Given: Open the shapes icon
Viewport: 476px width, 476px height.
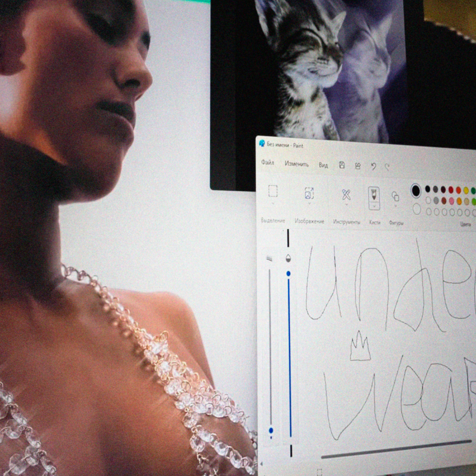Looking at the screenshot, I should coord(395,197).
